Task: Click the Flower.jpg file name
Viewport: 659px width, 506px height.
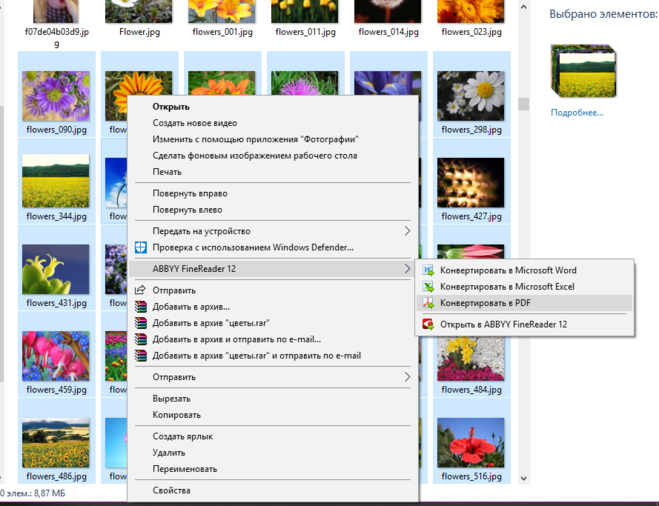Action: [140, 32]
